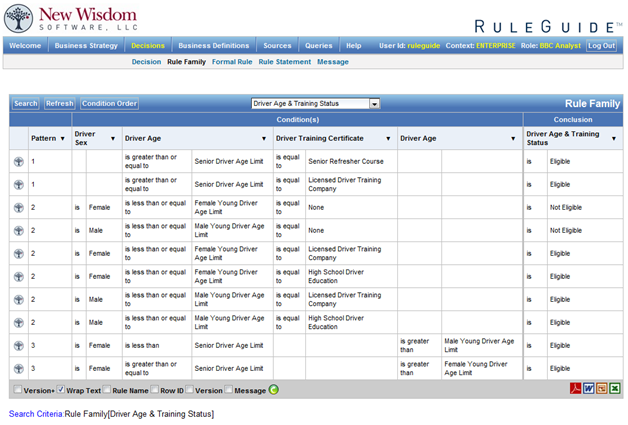
Task: Enable the Rule Name checkbox
Action: coord(107,389)
